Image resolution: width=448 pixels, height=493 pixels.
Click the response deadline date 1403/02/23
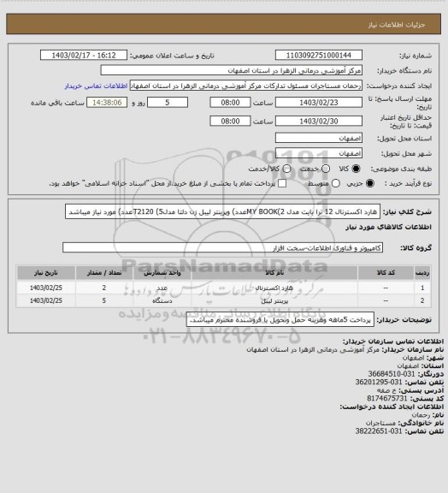[319, 103]
